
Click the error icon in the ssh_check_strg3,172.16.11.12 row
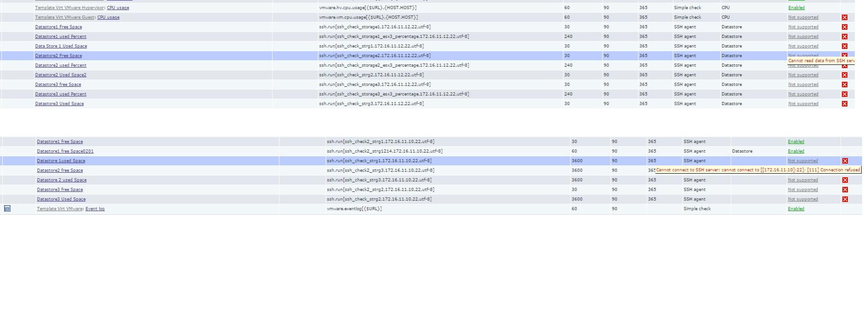[x=845, y=104]
